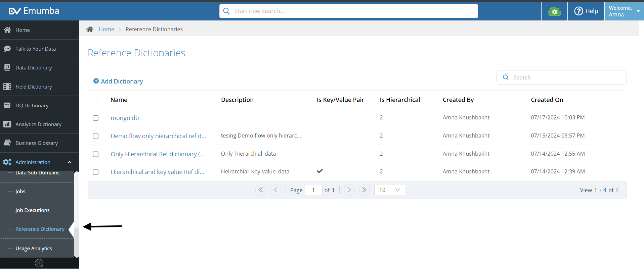The width and height of the screenshot is (644, 269).
Task: Click the Home breadcrumb link
Action: (x=106, y=29)
